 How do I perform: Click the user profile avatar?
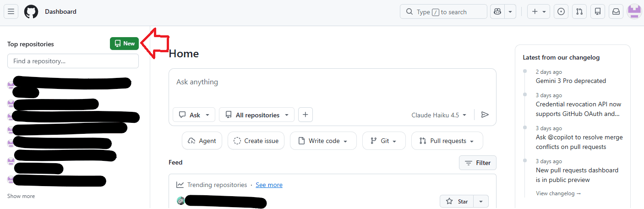pos(634,12)
